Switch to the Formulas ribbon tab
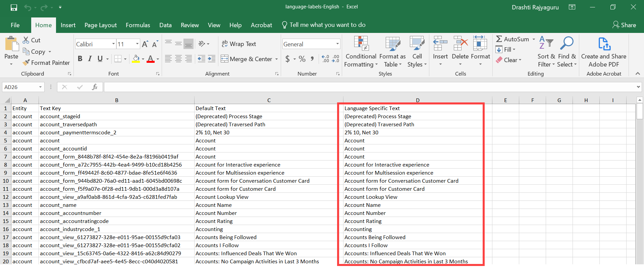The image size is (644, 269). click(138, 25)
